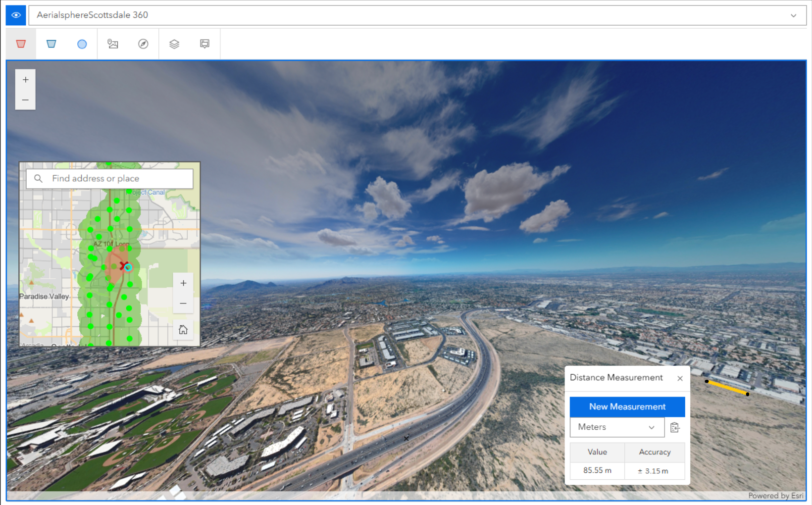Screen dimensions: 812x505
Task: Click the New Measurement button
Action: [627, 406]
